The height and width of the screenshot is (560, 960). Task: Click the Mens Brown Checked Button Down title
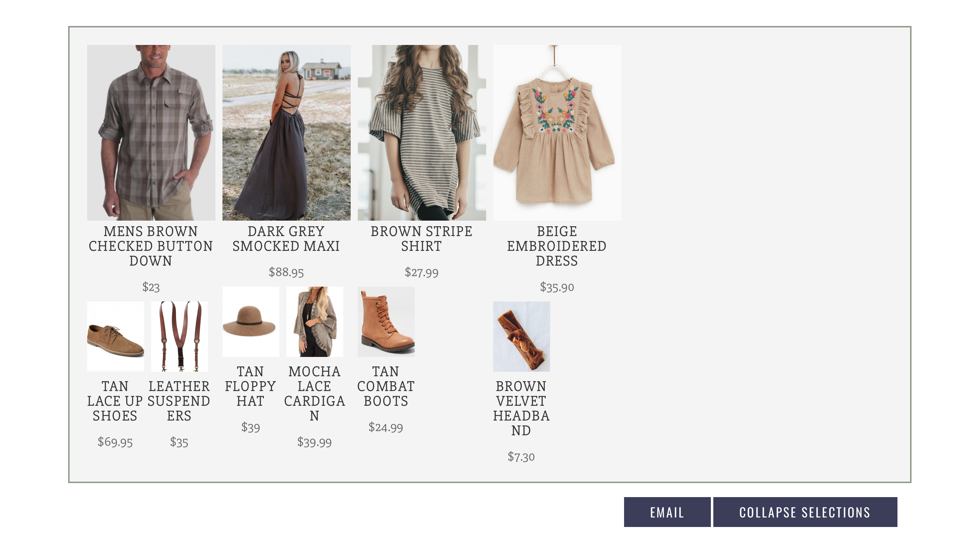pyautogui.click(x=151, y=246)
